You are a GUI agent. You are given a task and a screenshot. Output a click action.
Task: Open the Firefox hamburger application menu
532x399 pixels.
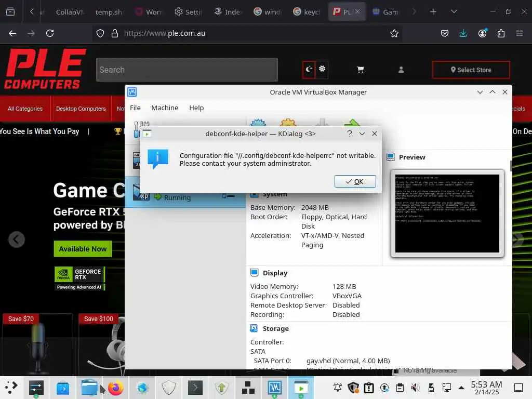519,33
